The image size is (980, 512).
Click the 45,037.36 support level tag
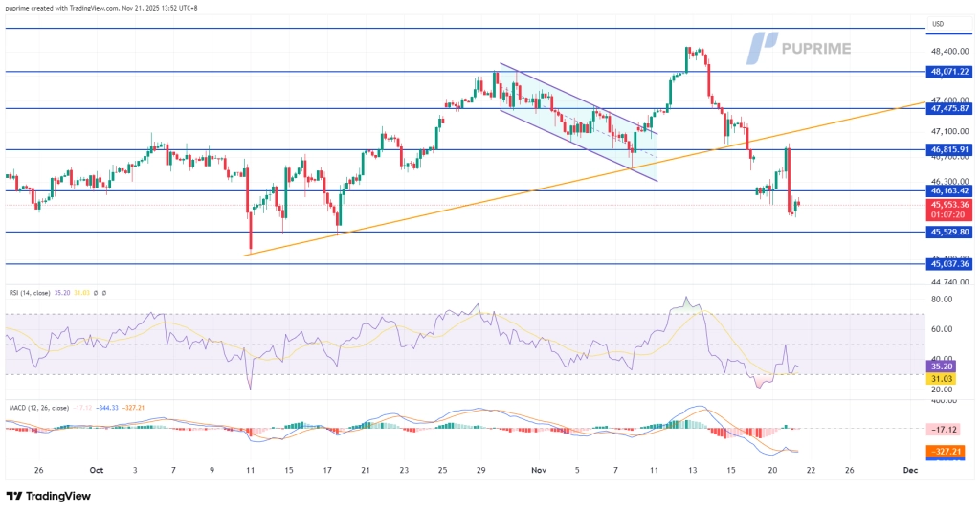pos(948,264)
